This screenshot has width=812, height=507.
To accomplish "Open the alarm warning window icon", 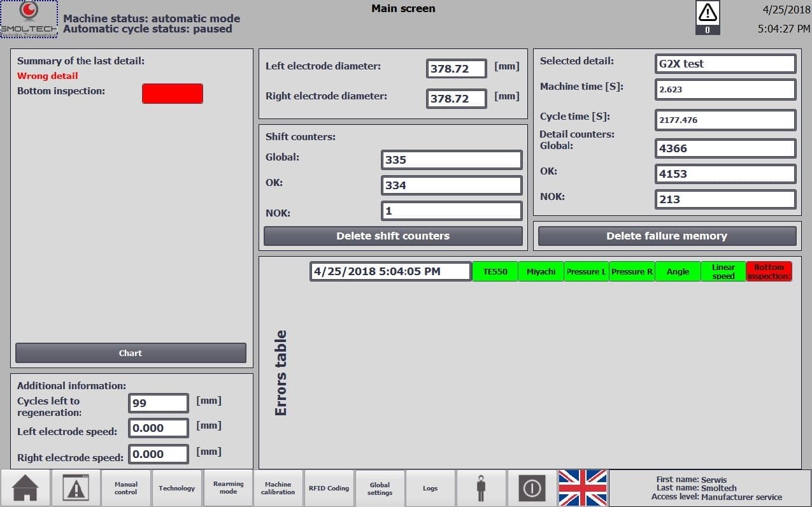I will tap(75, 489).
